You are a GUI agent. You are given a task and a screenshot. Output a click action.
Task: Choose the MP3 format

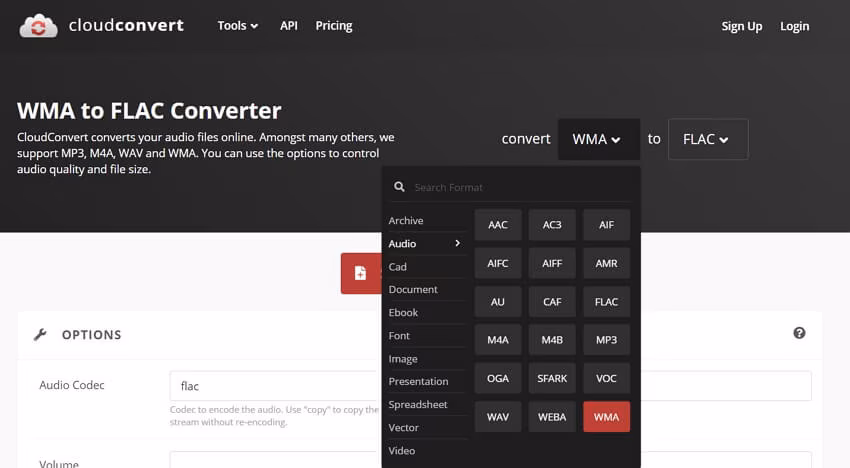tap(607, 340)
